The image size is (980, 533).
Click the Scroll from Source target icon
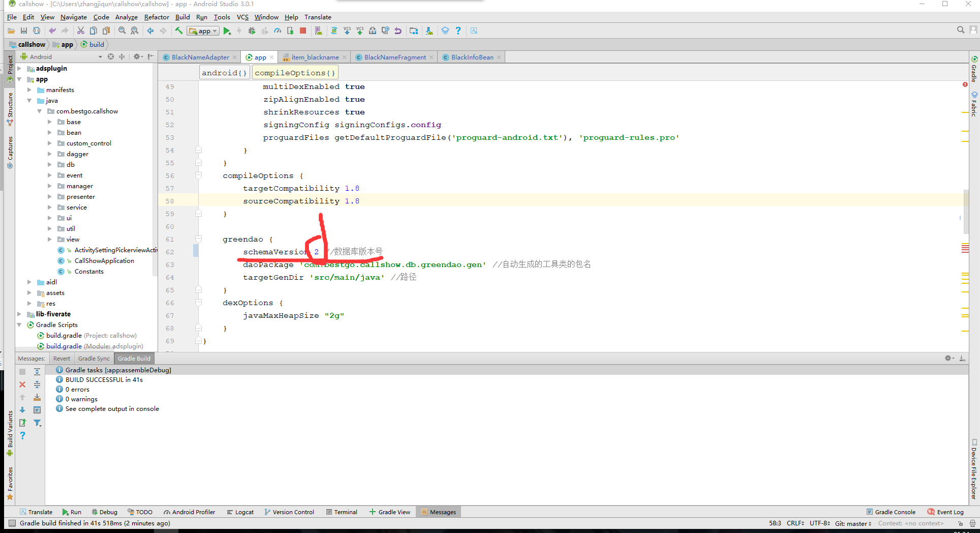(111, 57)
